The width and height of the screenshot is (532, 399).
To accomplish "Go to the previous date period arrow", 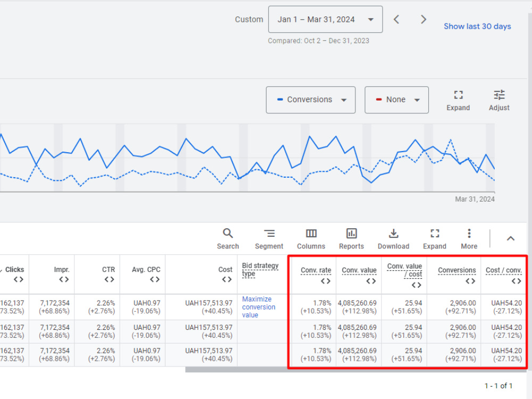I will (396, 19).
